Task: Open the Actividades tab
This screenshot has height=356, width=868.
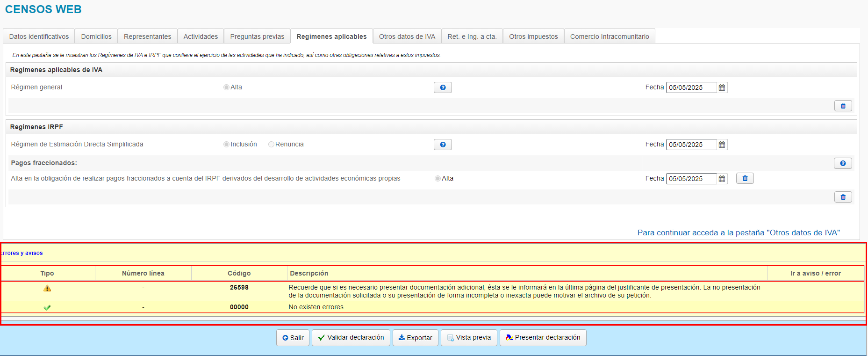Action: pyautogui.click(x=201, y=36)
